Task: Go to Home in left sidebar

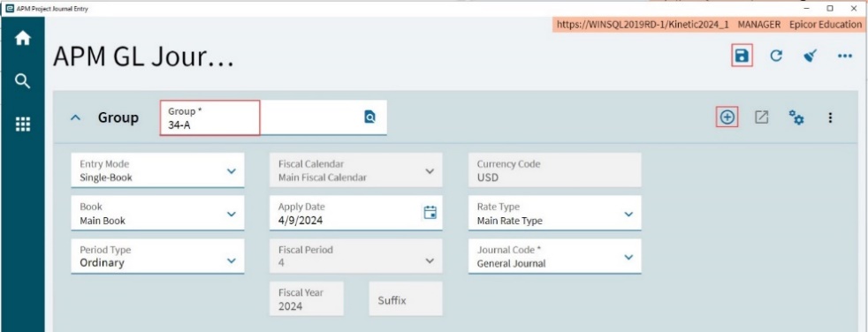Action: point(23,39)
